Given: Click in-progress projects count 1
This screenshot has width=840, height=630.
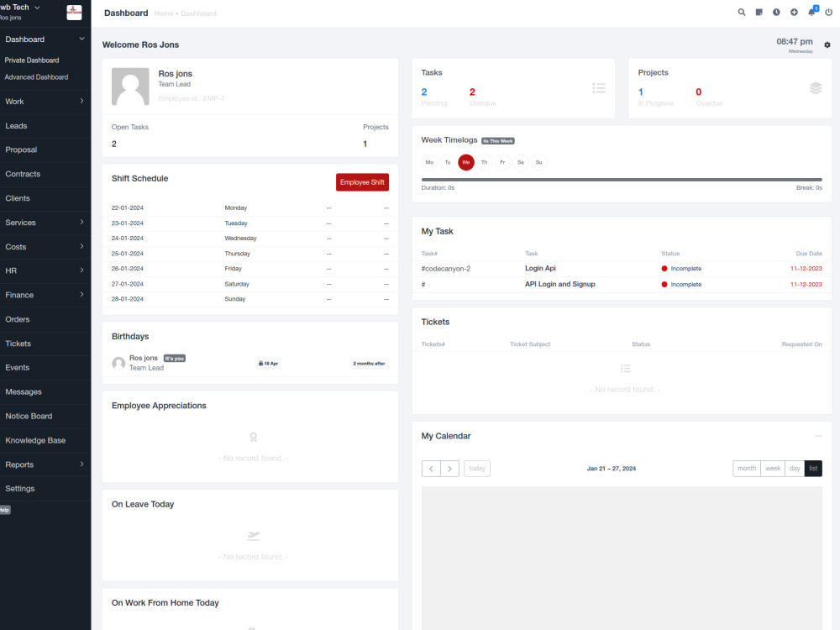Looking at the screenshot, I should point(641,92).
